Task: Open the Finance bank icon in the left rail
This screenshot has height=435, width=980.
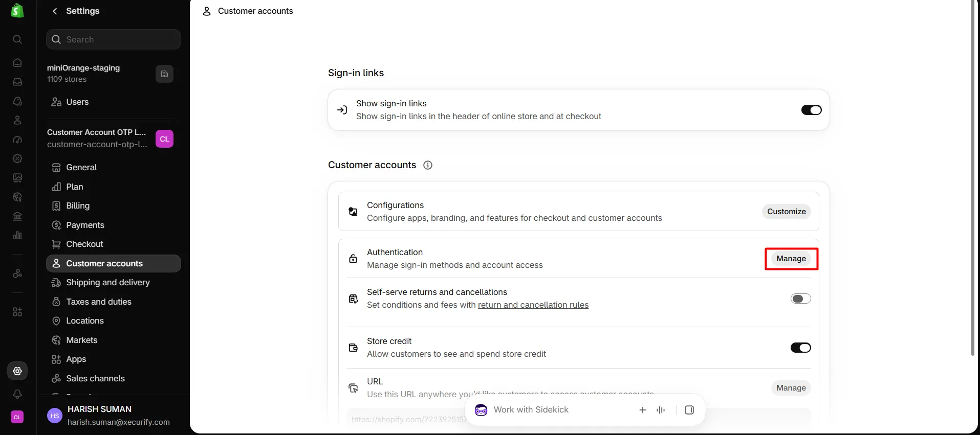Action: click(17, 216)
